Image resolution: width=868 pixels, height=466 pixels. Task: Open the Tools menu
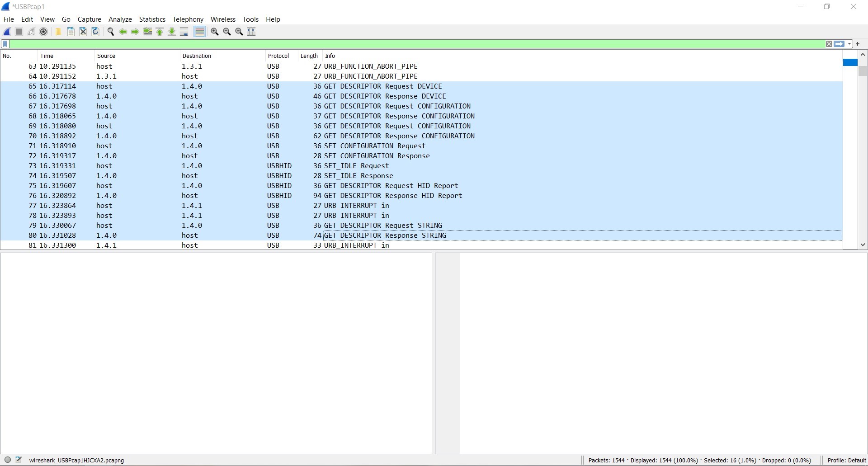coord(250,19)
